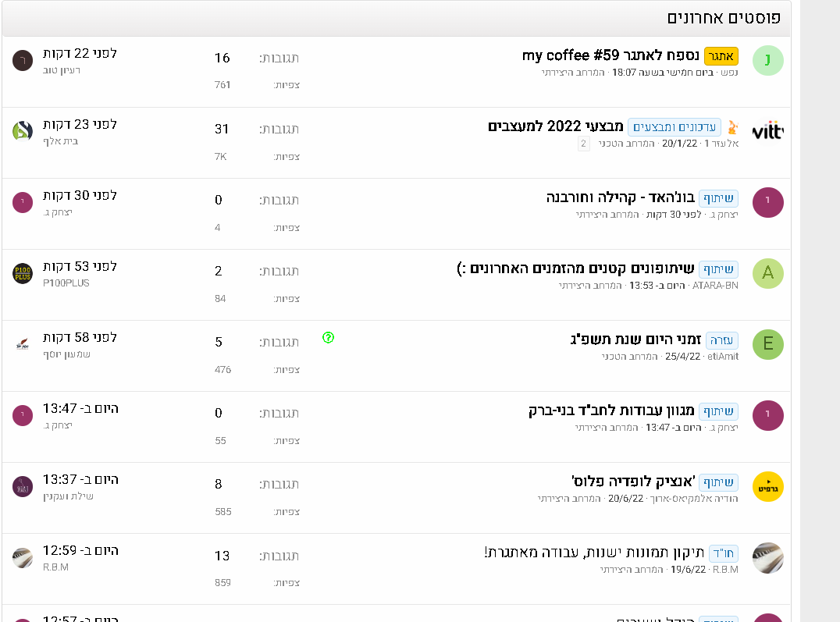Click the yellow גרפיט avatar icon
The image size is (840, 622).
(x=767, y=486)
